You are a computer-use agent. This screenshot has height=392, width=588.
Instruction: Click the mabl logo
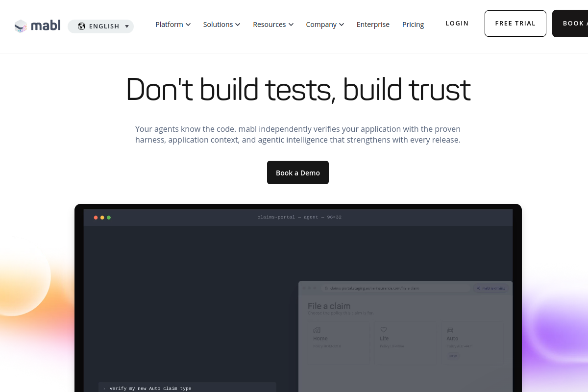38,26
